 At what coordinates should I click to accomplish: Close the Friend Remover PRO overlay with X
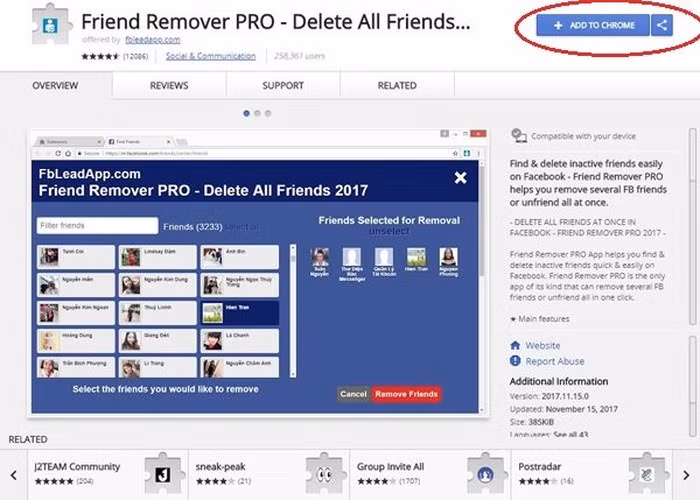[x=460, y=178]
